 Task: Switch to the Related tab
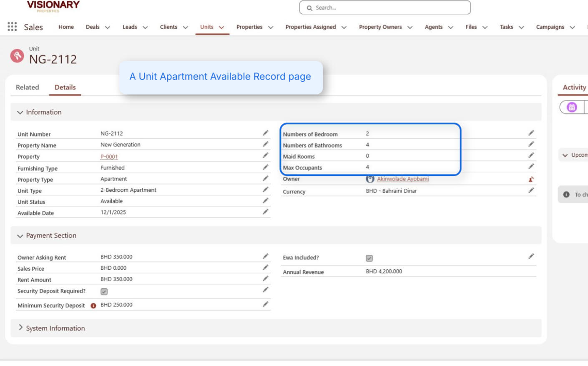pos(28,87)
